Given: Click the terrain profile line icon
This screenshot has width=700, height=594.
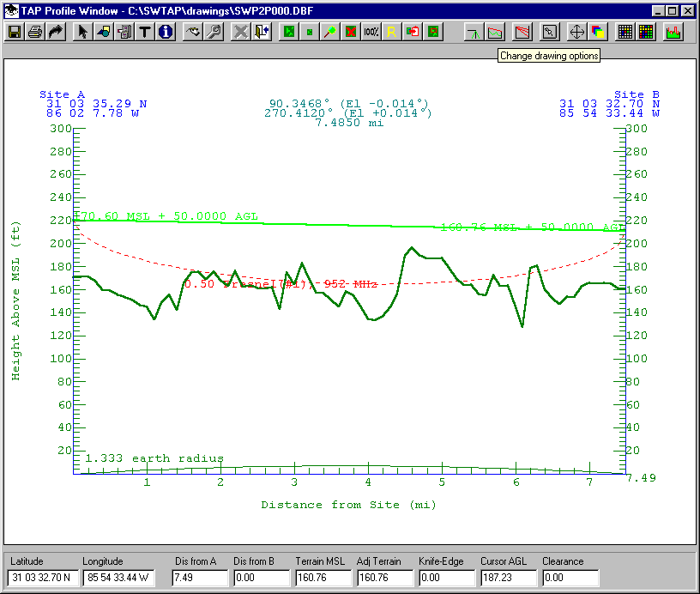Looking at the screenshot, I should click(495, 32).
